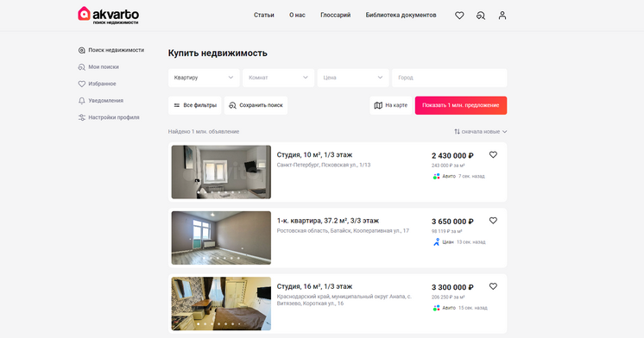Click address 'Ростовская область, Батайск, Кооперативная ул., 17'
The image size is (644, 338).
click(343, 231)
